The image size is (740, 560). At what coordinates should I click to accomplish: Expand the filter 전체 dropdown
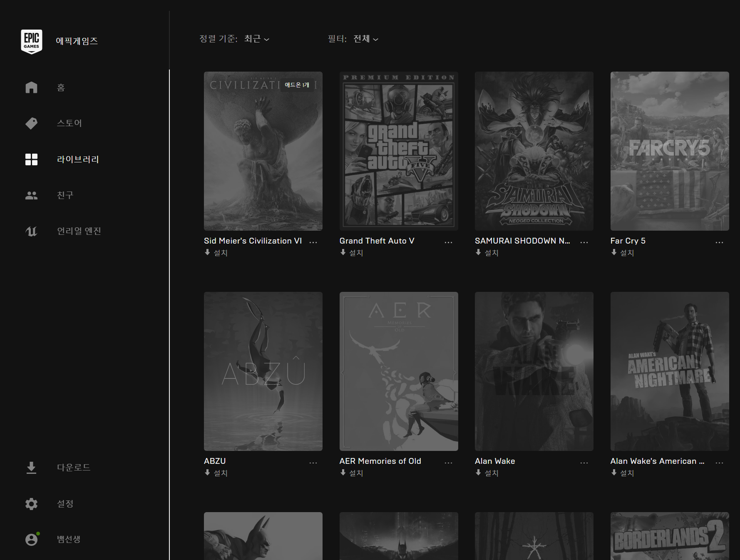(x=365, y=39)
